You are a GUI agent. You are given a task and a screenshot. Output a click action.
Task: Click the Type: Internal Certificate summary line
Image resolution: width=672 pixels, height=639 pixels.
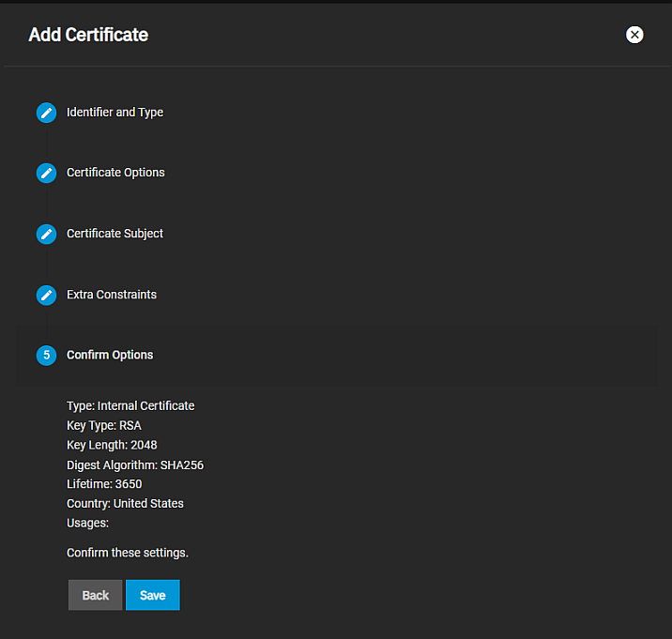pos(130,406)
